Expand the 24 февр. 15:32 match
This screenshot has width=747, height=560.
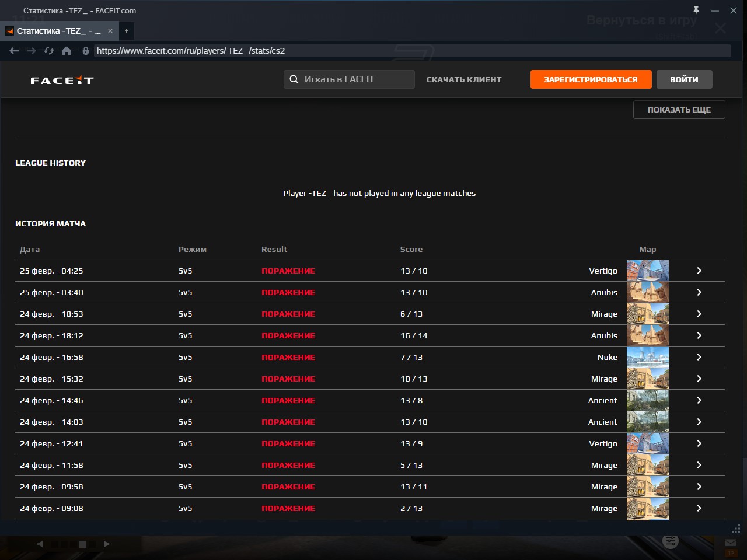tap(699, 379)
